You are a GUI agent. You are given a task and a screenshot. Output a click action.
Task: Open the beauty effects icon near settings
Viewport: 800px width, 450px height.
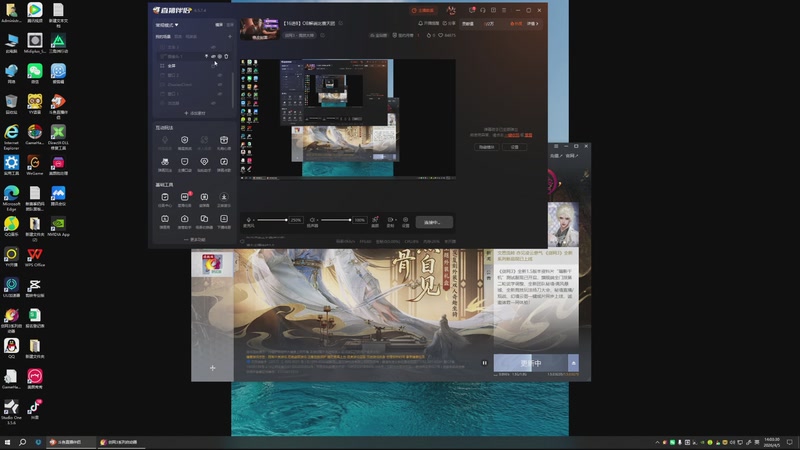[x=375, y=221]
